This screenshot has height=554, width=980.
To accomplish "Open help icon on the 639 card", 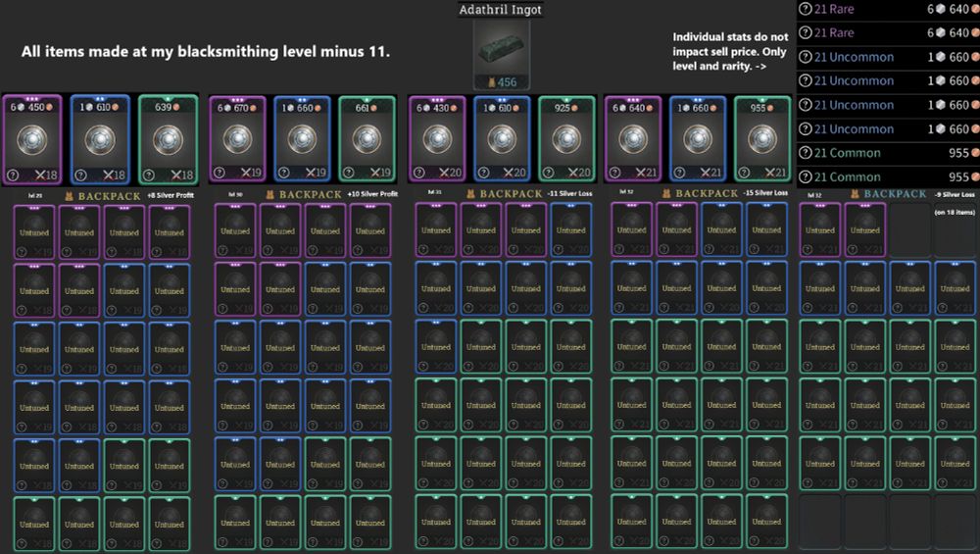I will point(149,176).
